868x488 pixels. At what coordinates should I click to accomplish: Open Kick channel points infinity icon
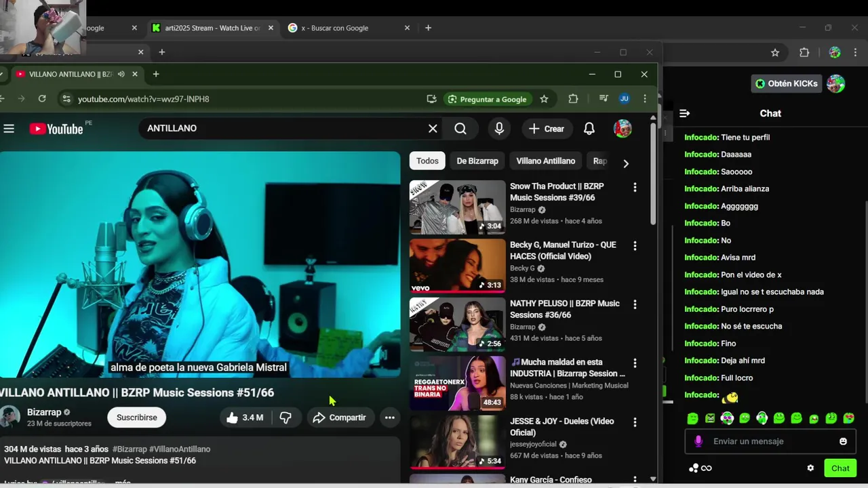pos(701,468)
